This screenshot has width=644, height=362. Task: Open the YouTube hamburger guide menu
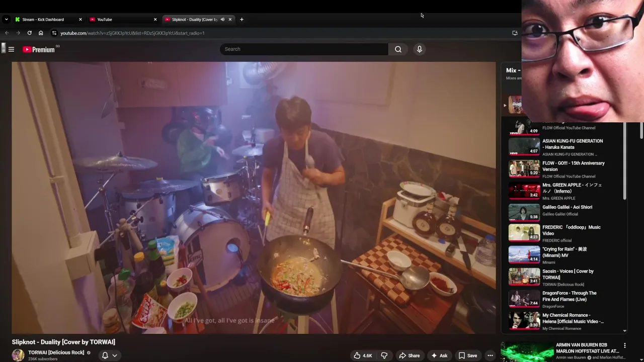point(11,49)
